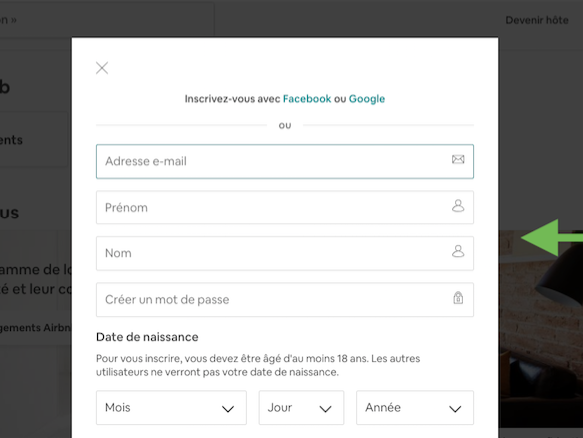The width and height of the screenshot is (583, 438).
Task: Click the padlock icon in the password field
Action: click(x=458, y=298)
